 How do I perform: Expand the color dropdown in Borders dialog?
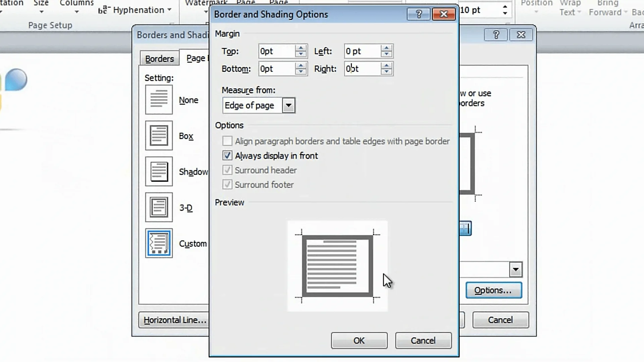coord(516,269)
